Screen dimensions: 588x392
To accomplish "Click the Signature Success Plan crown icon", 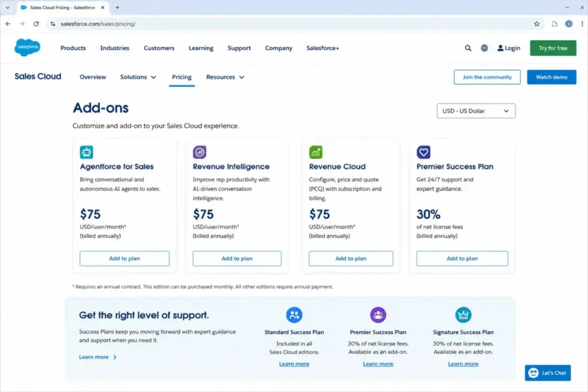I will click(x=463, y=315).
